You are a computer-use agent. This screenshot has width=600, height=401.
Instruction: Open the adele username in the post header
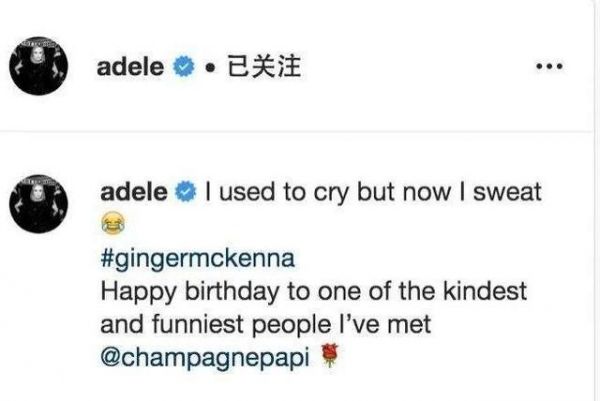click(133, 68)
